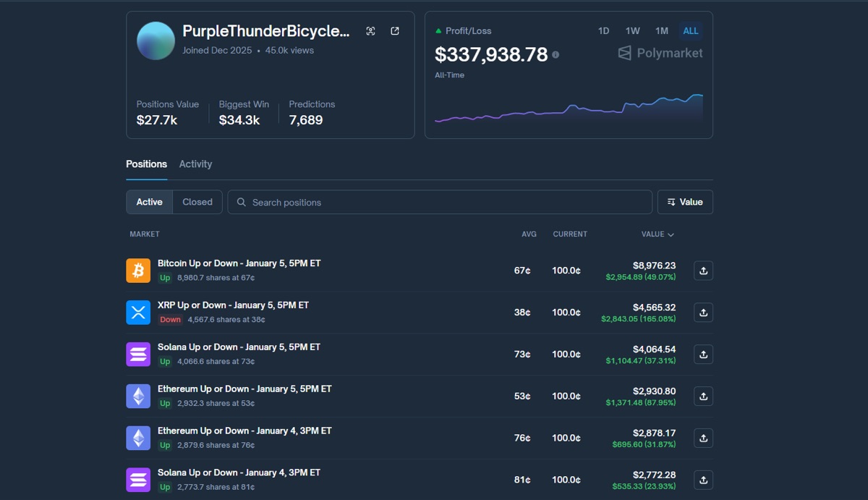Enable the 1W profit chart view

tap(632, 30)
